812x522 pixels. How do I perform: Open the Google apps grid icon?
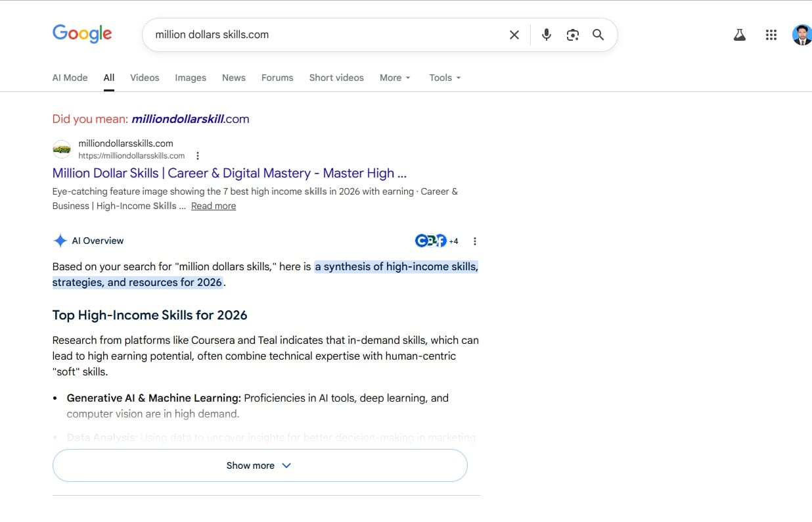coord(771,36)
